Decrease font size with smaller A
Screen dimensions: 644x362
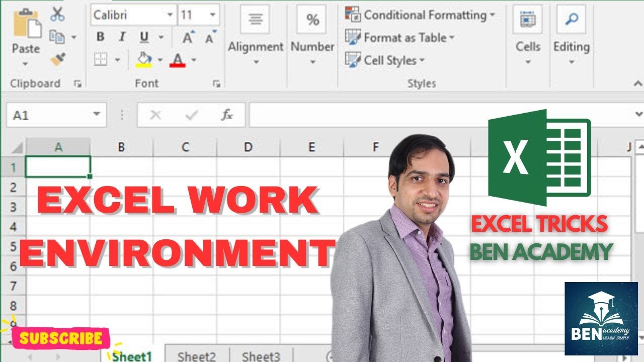coord(210,37)
